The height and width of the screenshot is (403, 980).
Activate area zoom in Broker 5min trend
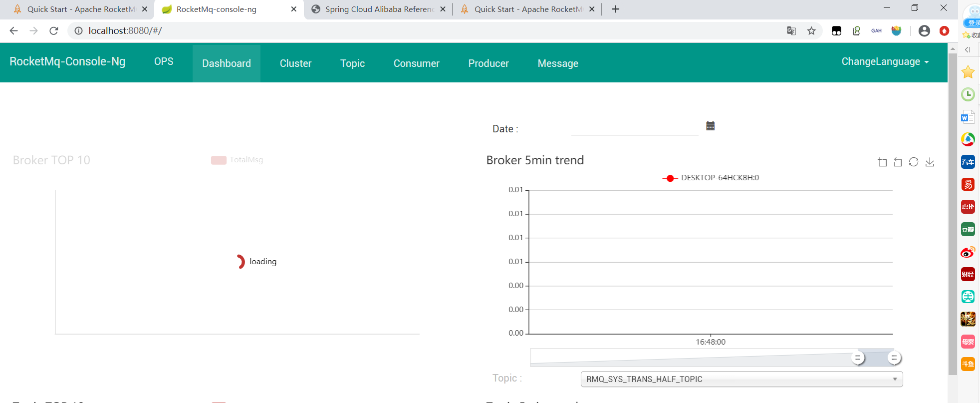tap(882, 162)
